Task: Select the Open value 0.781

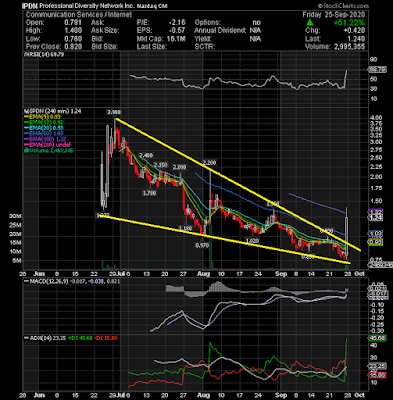Action: click(73, 23)
